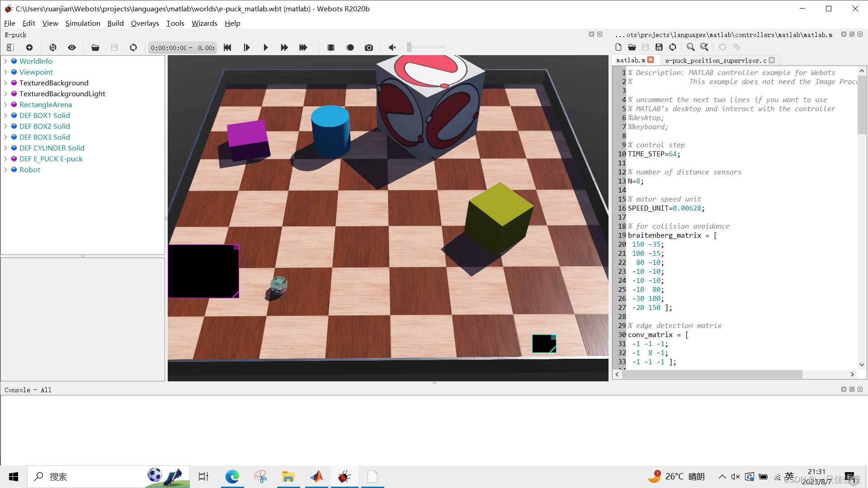
Task: Save as in text editor toolbar
Action: tap(659, 47)
